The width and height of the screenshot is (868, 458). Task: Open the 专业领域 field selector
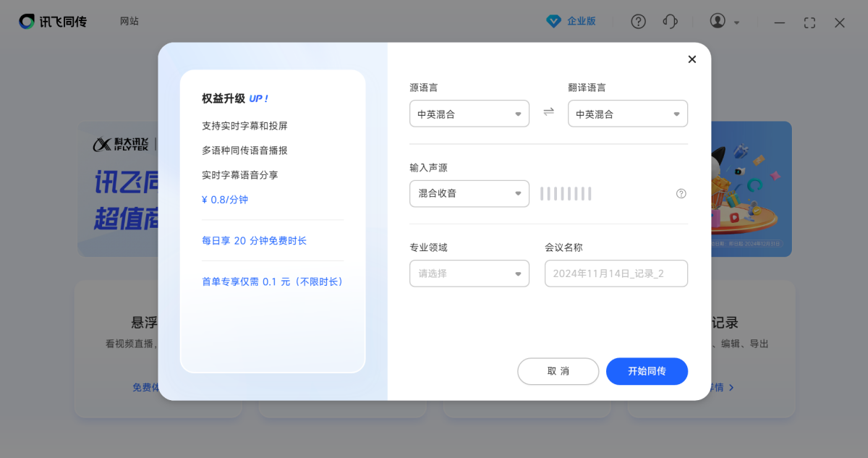[x=469, y=273]
